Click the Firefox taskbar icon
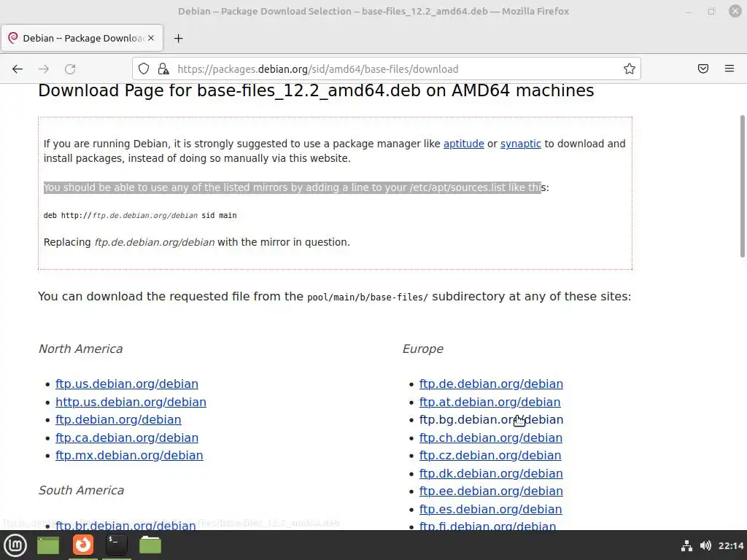The image size is (747, 560). click(83, 545)
